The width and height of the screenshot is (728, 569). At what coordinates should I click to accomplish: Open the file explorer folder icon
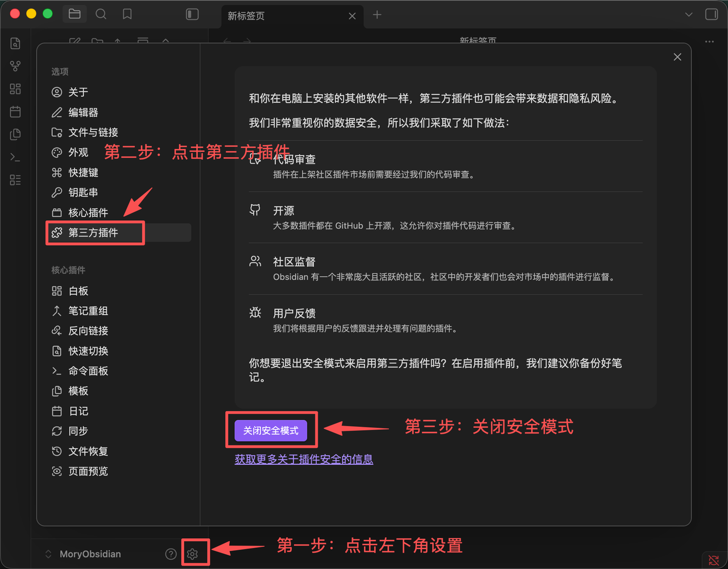tap(75, 14)
